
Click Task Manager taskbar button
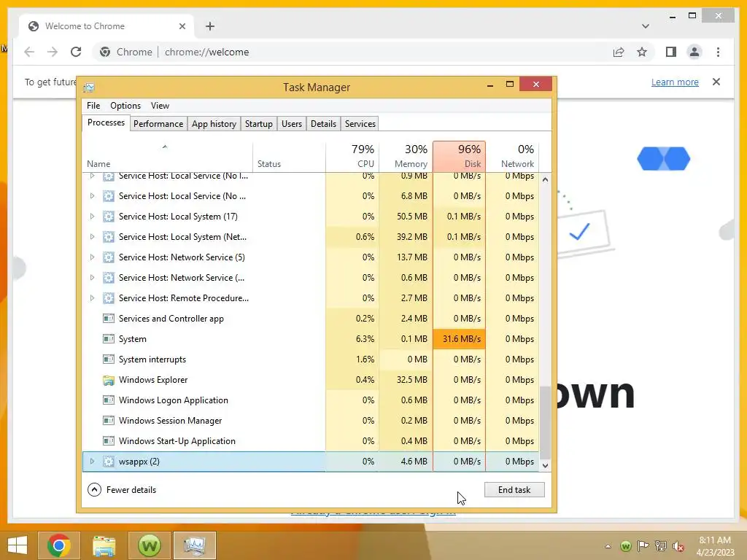coord(194,545)
